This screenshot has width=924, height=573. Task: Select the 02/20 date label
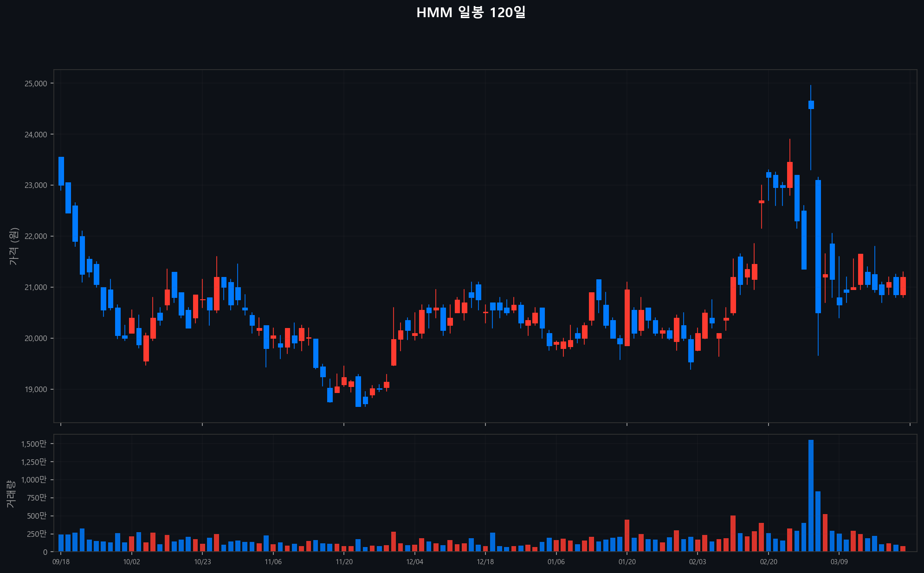pyautogui.click(x=769, y=562)
